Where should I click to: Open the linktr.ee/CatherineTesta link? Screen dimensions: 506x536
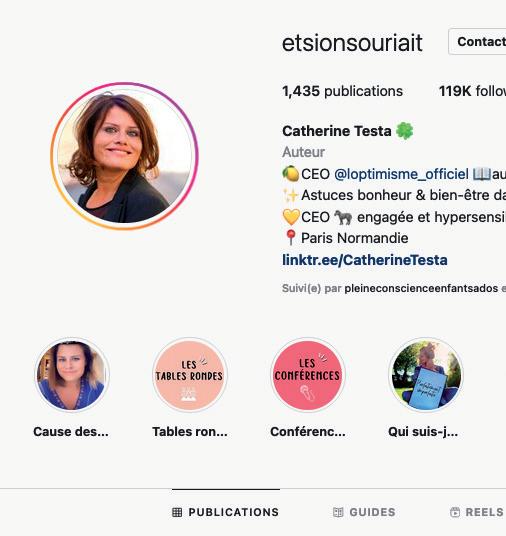tap(365, 260)
